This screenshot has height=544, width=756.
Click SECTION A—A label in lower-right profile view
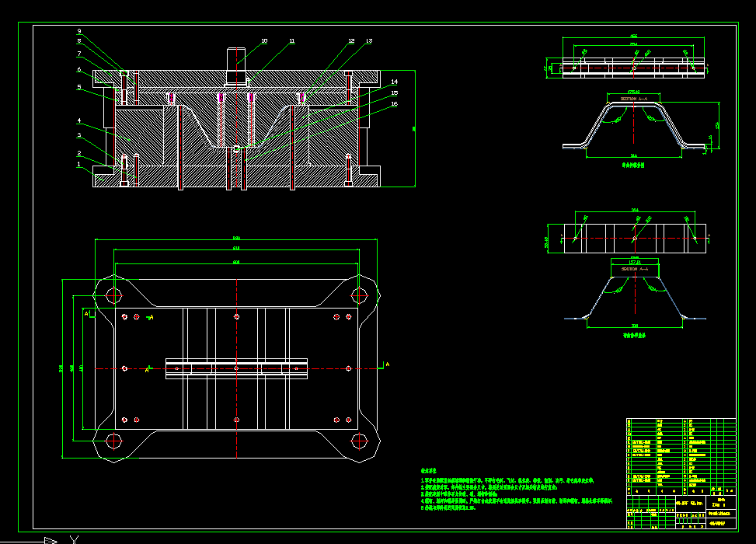635,269
